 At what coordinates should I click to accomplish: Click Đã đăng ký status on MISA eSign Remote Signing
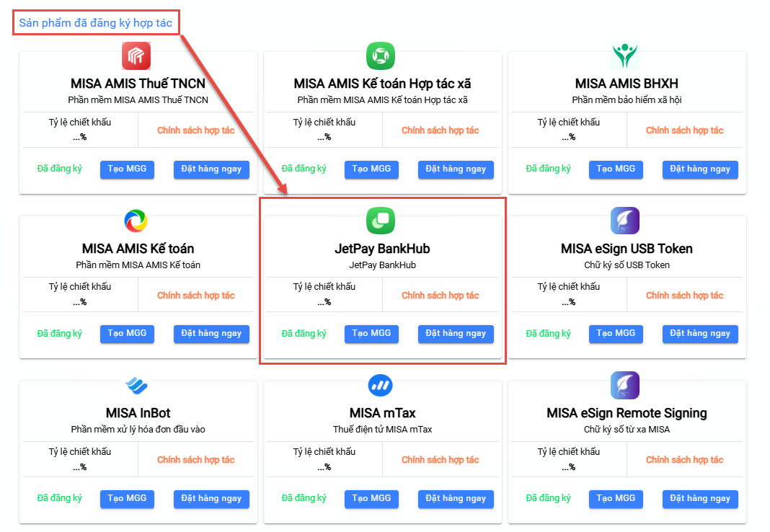point(548,498)
